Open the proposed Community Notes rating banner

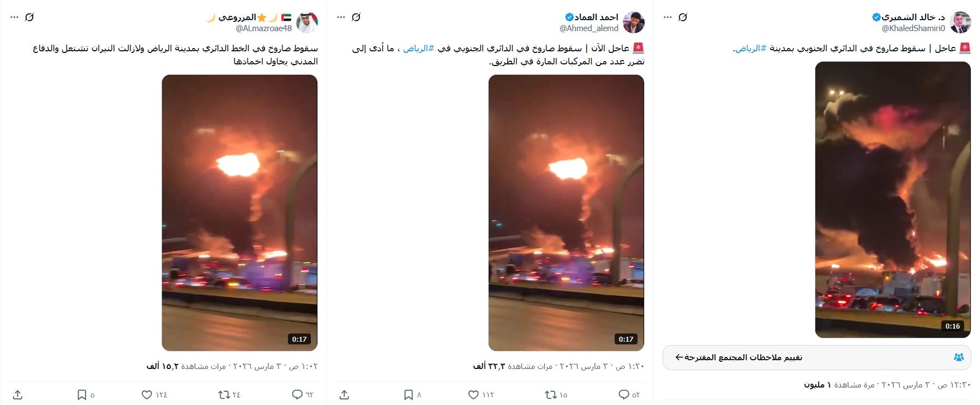[x=817, y=358]
